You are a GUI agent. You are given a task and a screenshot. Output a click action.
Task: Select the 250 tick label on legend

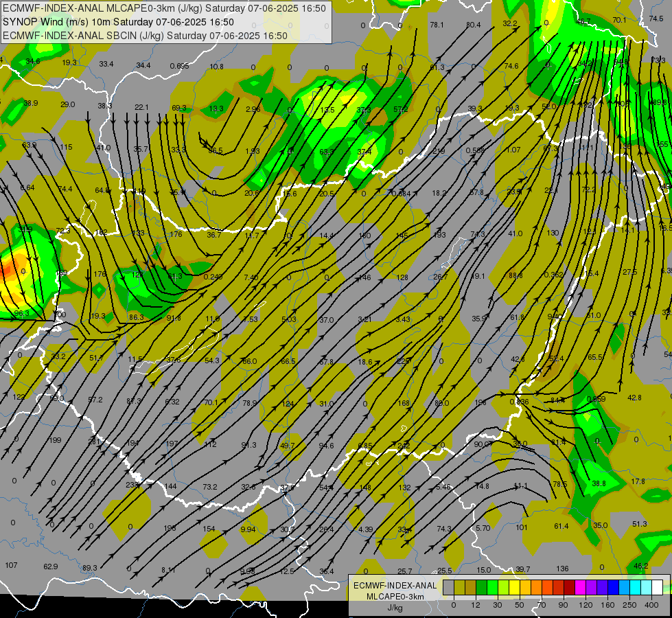(x=629, y=605)
